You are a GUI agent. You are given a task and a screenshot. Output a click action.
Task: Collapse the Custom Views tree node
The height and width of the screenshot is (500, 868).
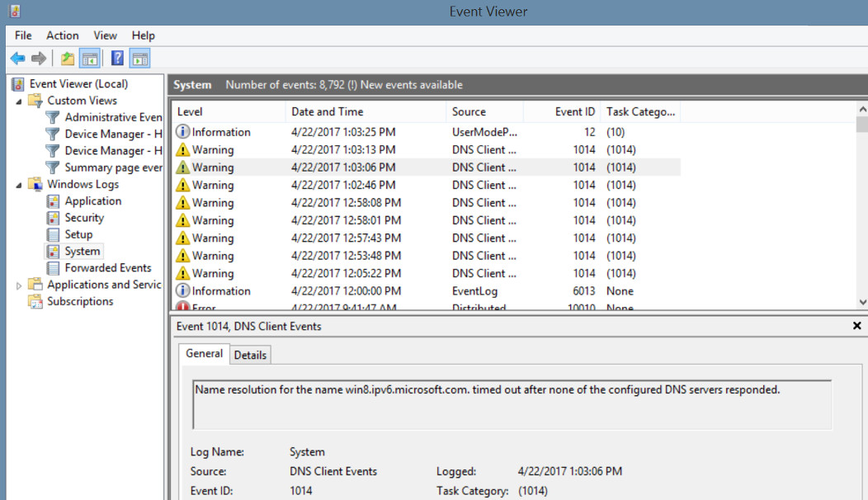point(19,101)
